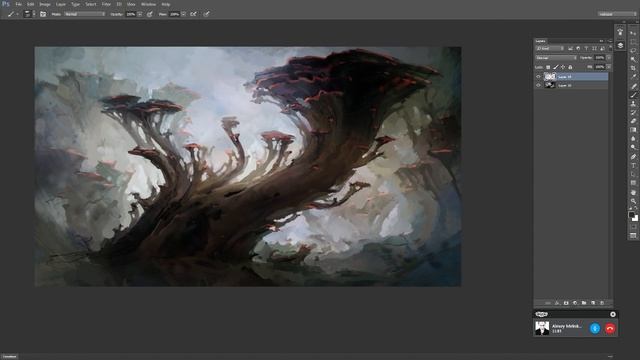Screen dimensions: 640x360
Task: Hide the bottom layer's eye icon
Action: (x=538, y=85)
